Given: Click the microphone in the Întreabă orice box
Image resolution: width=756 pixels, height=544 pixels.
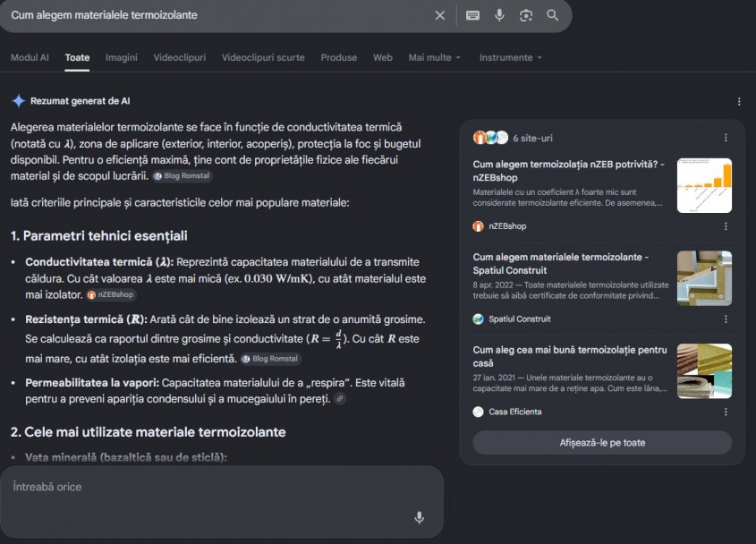Looking at the screenshot, I should [420, 517].
